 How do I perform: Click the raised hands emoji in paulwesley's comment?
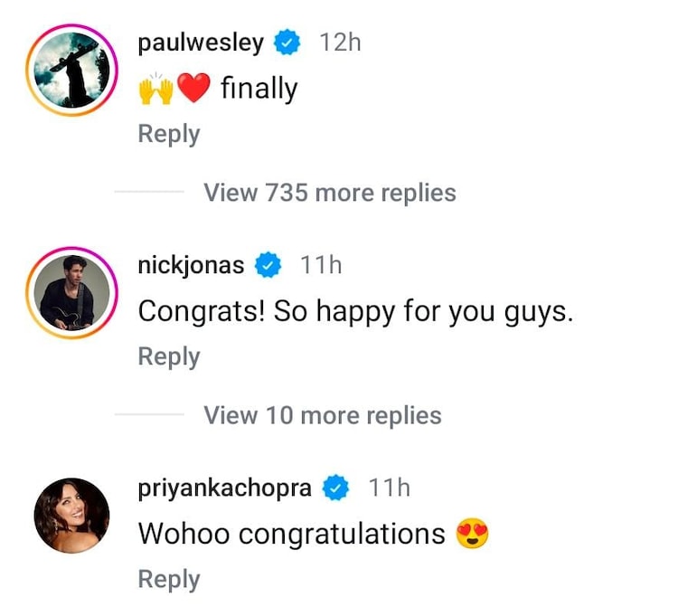point(155,88)
